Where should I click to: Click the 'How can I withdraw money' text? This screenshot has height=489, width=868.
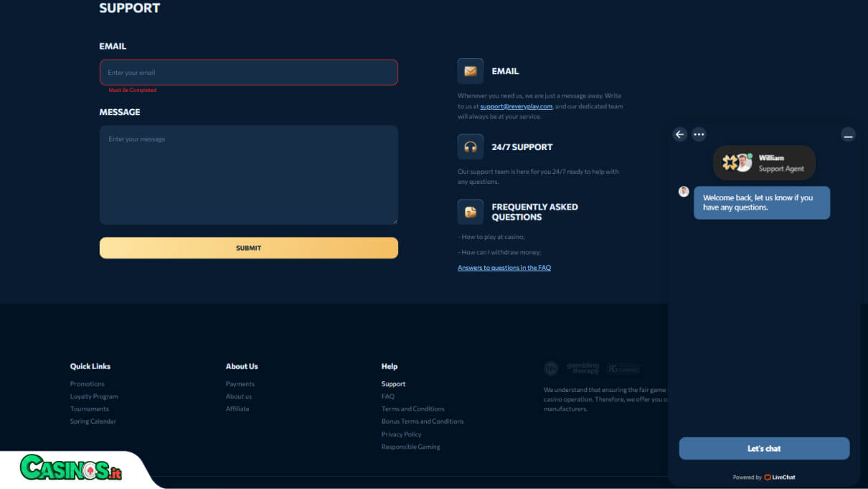pyautogui.click(x=499, y=252)
